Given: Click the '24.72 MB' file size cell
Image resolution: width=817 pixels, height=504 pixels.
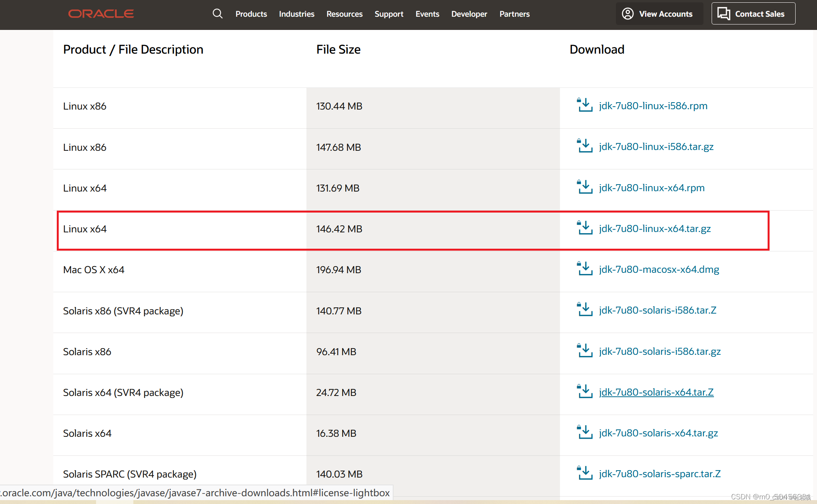Looking at the screenshot, I should (433, 394).
